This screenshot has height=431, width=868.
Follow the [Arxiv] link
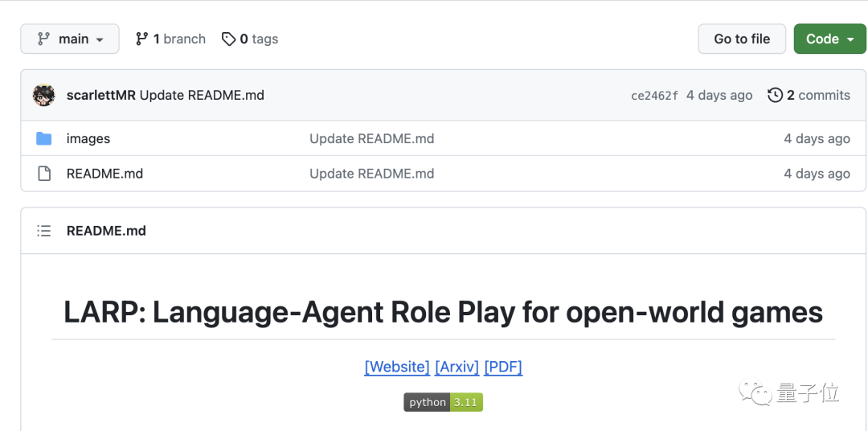point(457,367)
